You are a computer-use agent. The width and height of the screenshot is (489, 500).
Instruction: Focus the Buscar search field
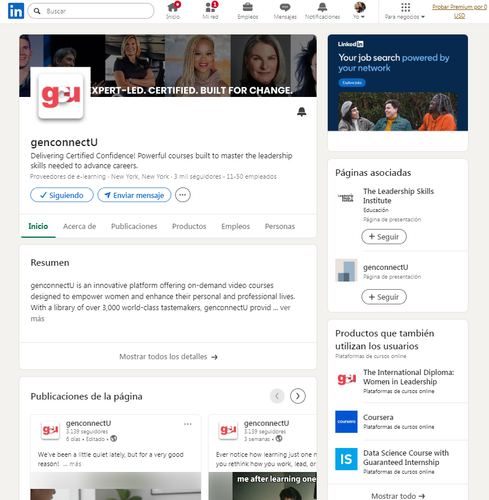tap(91, 11)
